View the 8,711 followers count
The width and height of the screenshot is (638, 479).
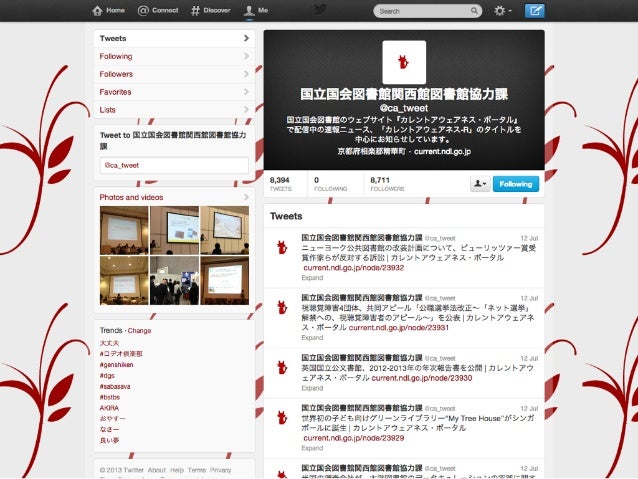point(387,184)
